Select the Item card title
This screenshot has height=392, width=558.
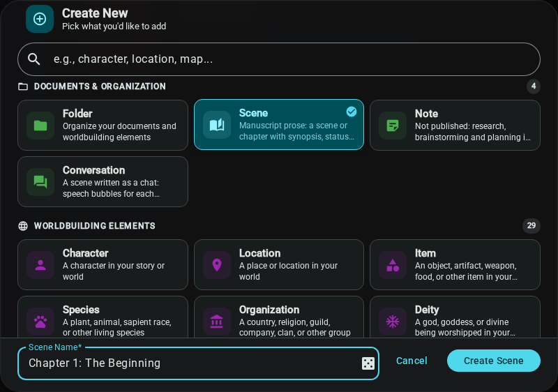425,253
